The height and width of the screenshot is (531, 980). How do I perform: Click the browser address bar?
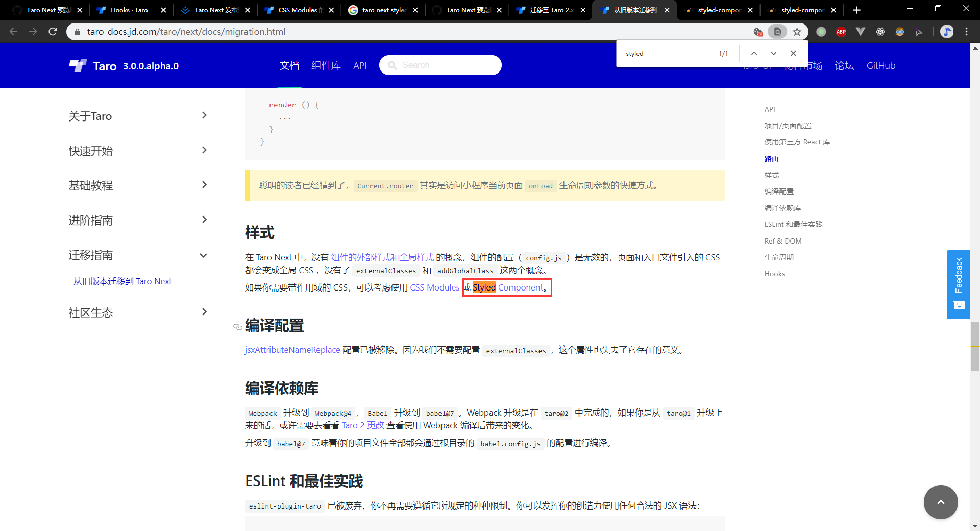[408, 32]
